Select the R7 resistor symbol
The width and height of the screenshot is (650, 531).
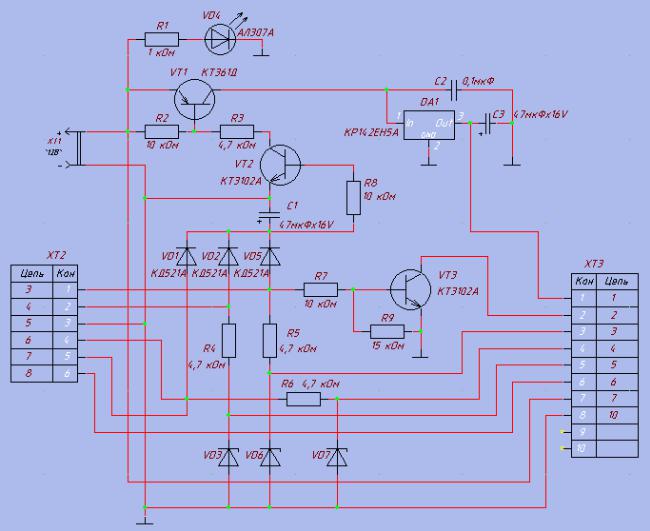coord(321,289)
